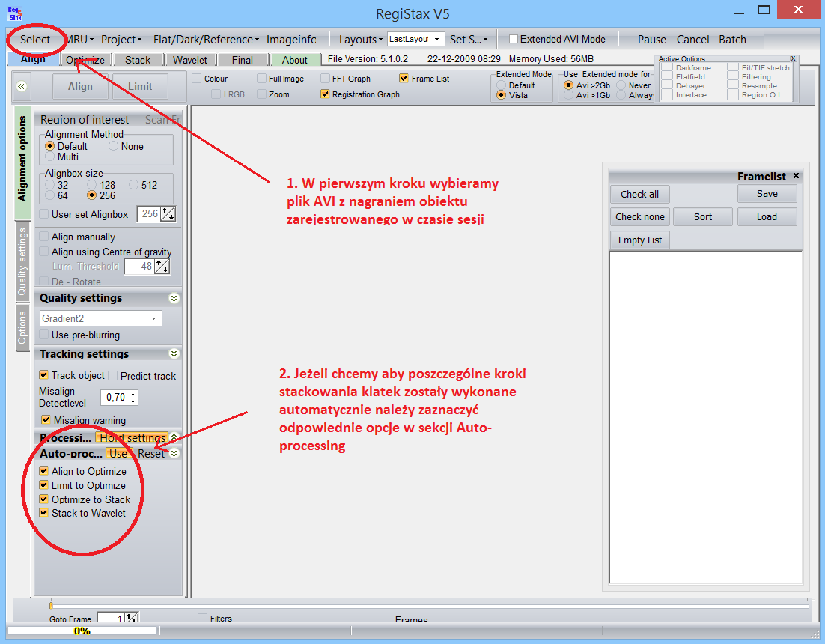Open the Layouts dropdown menu
Image resolution: width=825 pixels, height=644 pixels.
coord(360,40)
